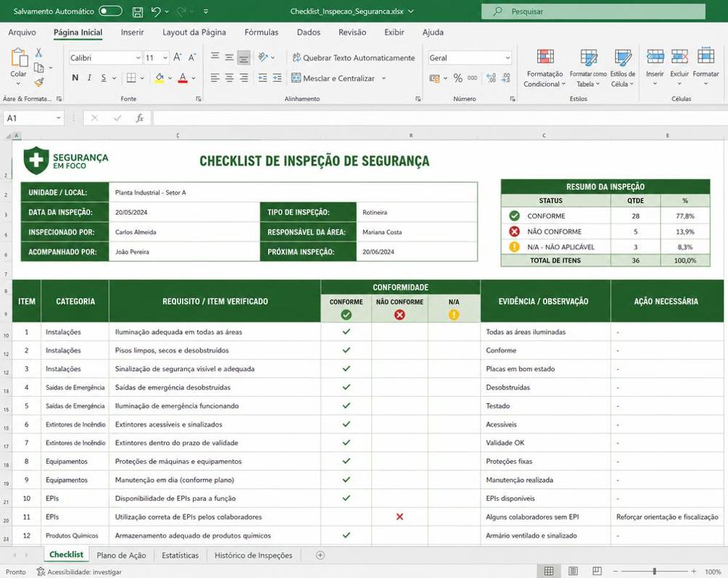Switch to Page Break Preview in status bar

pyautogui.click(x=597, y=571)
